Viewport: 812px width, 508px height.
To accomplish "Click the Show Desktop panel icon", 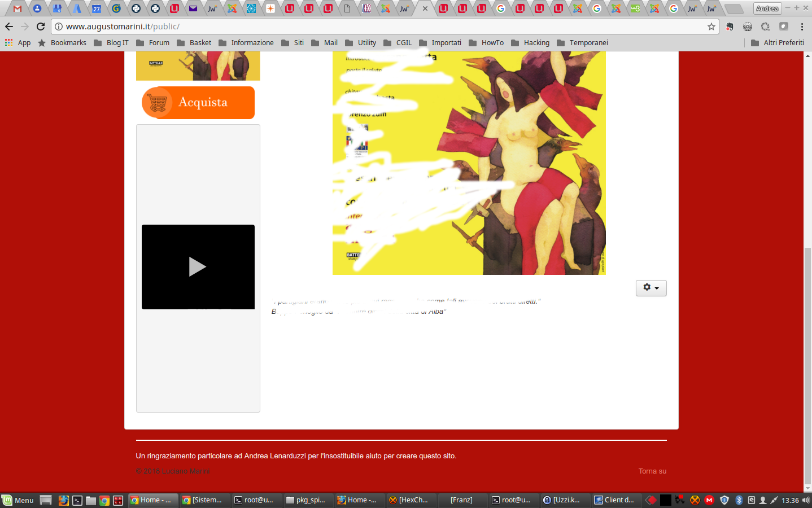I will click(46, 500).
